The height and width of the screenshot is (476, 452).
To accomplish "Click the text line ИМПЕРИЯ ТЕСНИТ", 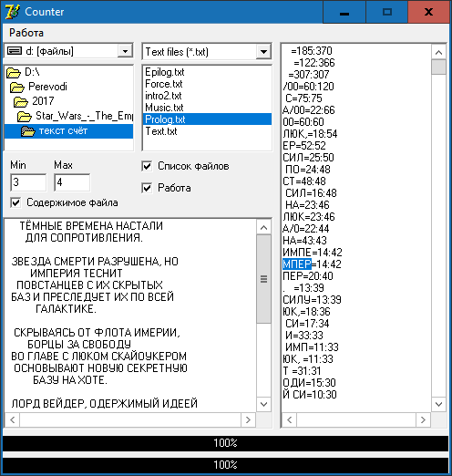I will coord(77,274).
